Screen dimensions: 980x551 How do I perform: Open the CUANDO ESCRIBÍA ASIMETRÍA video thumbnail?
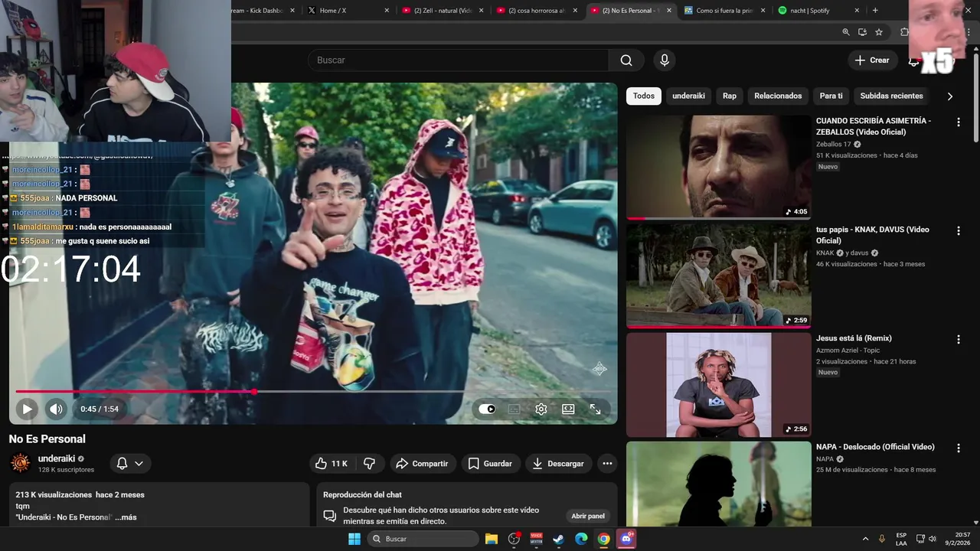click(718, 167)
